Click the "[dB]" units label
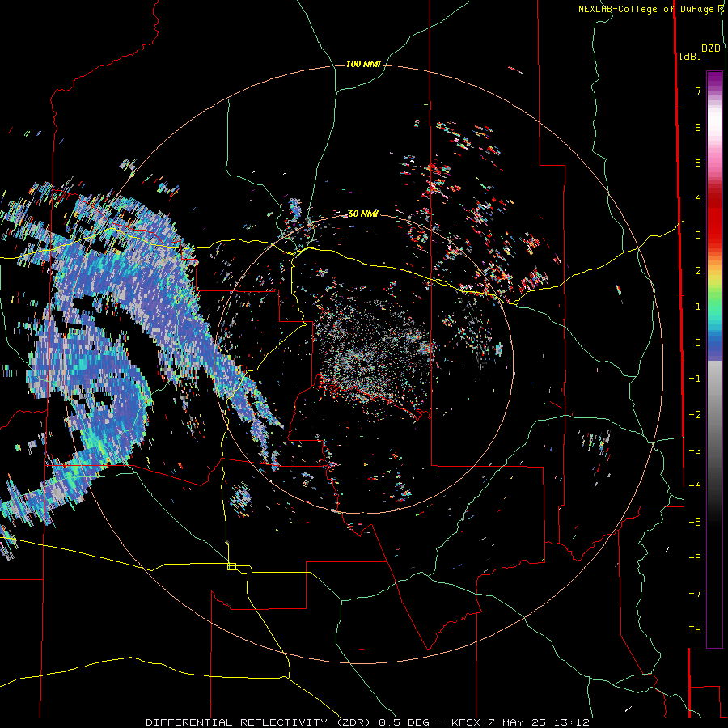This screenshot has height=728, width=728. 690,56
